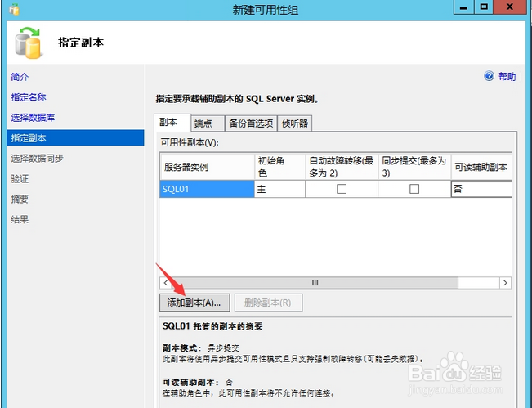Screen dimensions: 532x408
Task: Open the 侦听器 tab
Action: pyautogui.click(x=295, y=123)
